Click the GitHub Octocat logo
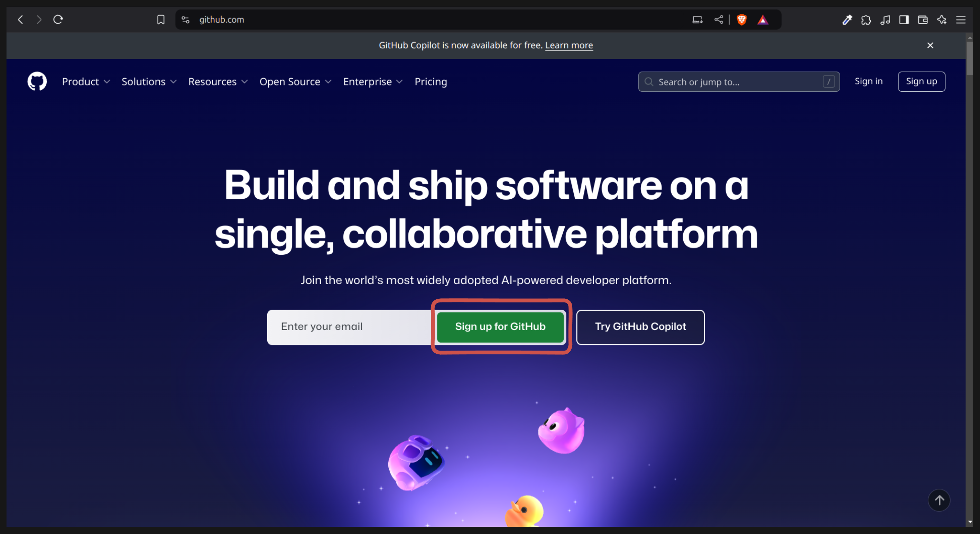980x534 pixels. (x=37, y=81)
